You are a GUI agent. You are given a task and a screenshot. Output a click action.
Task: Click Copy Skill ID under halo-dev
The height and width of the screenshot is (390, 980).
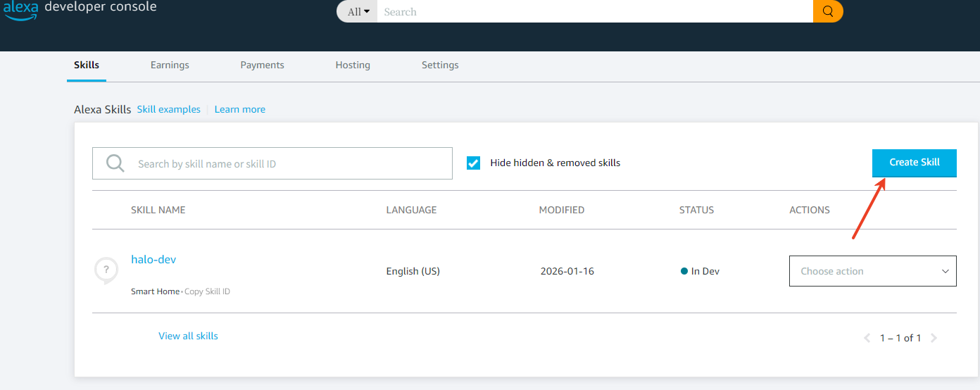pyautogui.click(x=207, y=291)
